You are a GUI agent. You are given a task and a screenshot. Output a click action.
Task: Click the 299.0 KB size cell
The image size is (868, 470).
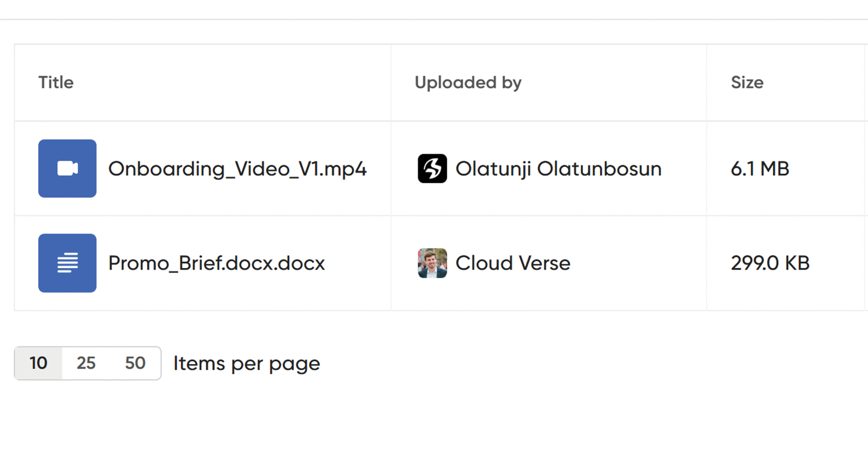[770, 263]
